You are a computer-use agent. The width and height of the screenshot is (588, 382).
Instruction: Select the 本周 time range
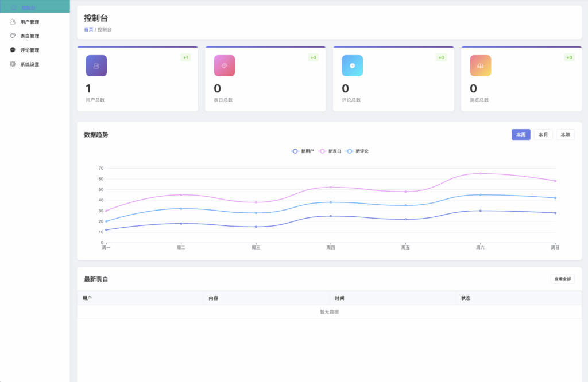pos(521,135)
